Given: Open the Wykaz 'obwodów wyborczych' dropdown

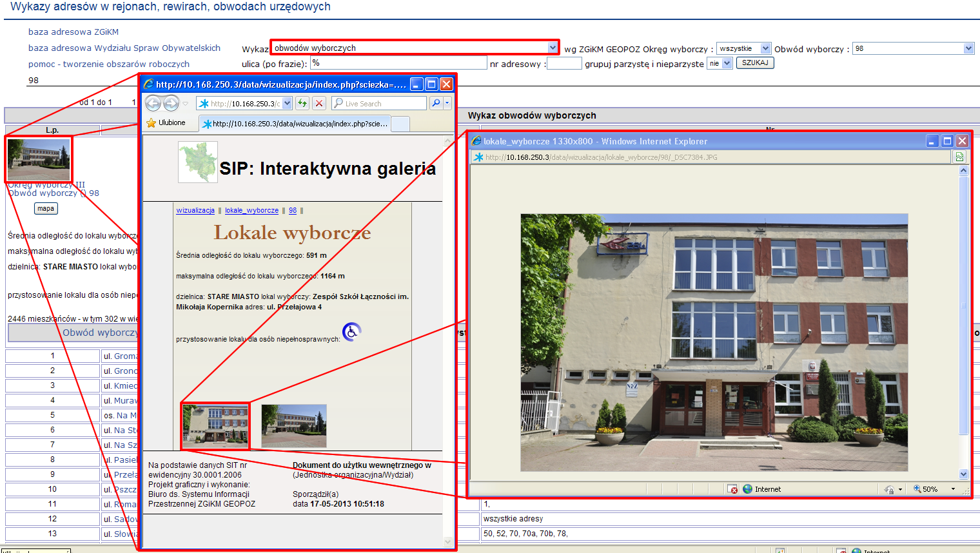Looking at the screenshot, I should coord(553,48).
